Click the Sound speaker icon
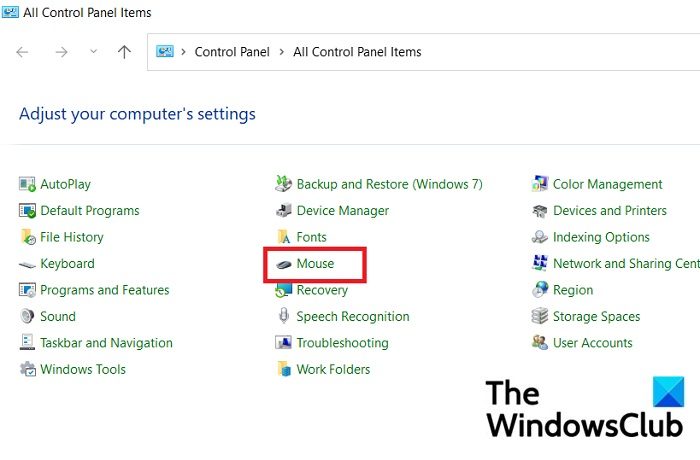The image size is (700, 460). coord(27,316)
